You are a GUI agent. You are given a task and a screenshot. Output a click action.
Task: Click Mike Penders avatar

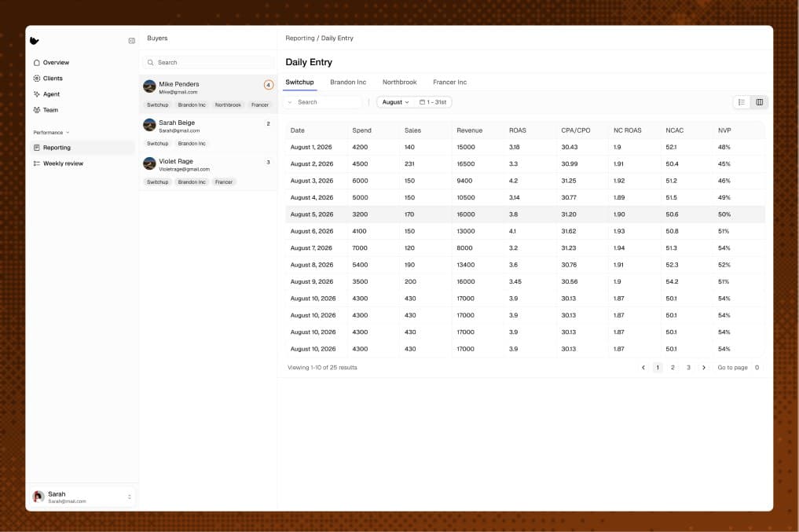149,86
